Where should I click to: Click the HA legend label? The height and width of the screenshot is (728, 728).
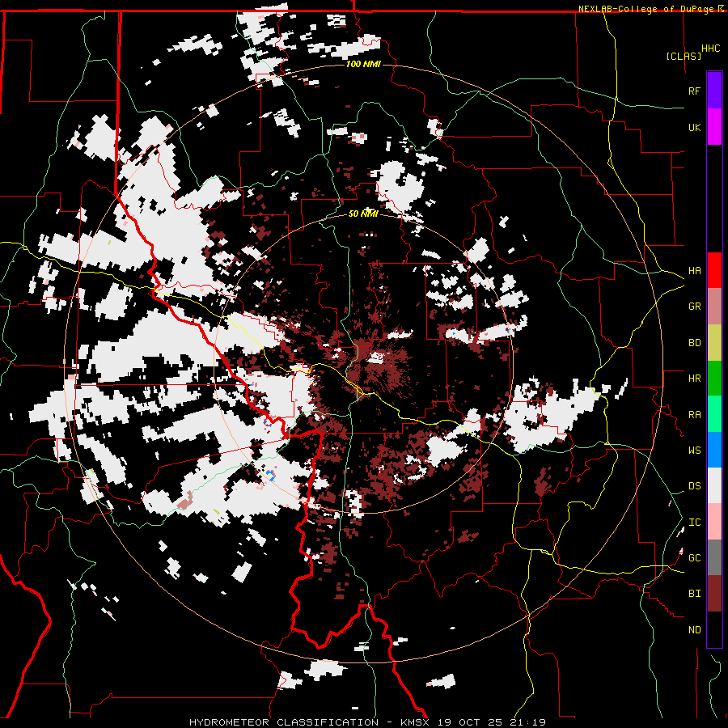(x=694, y=271)
